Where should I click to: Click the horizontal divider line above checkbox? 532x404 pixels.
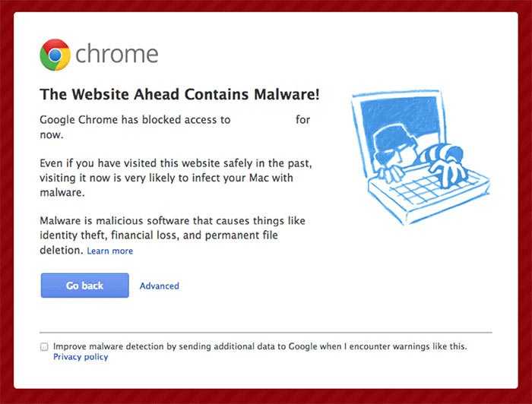click(x=266, y=333)
